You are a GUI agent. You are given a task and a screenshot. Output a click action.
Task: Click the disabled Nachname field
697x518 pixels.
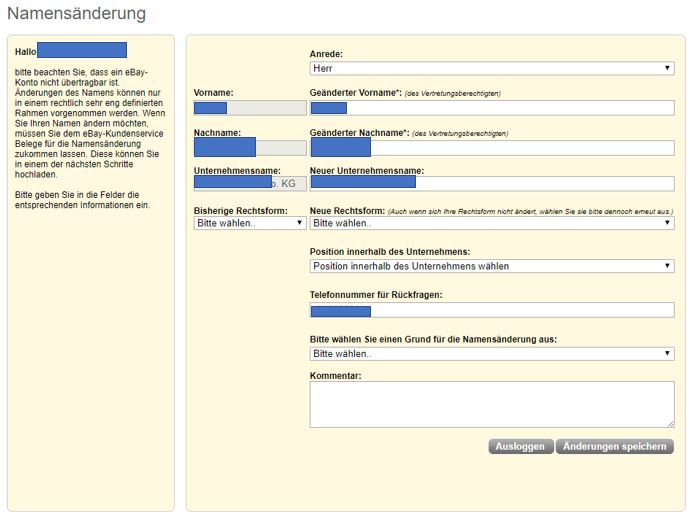pyautogui.click(x=250, y=148)
